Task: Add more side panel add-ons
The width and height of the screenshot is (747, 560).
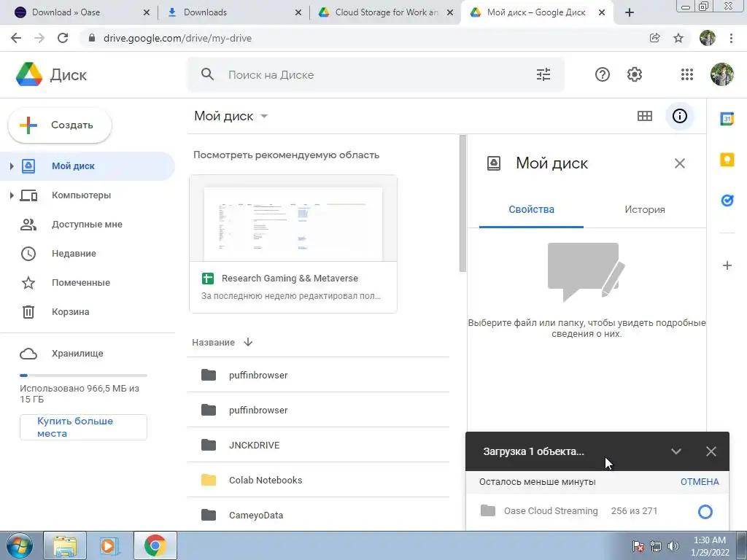Action: 727,265
